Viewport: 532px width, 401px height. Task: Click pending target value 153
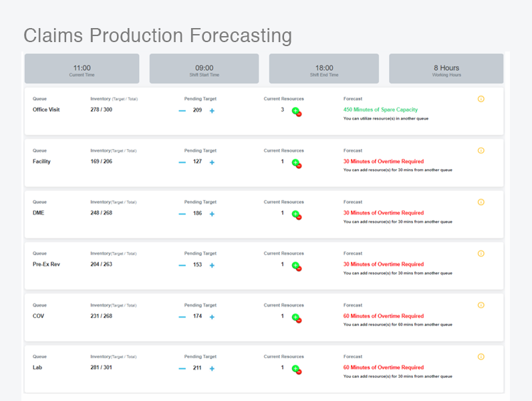[x=197, y=265]
